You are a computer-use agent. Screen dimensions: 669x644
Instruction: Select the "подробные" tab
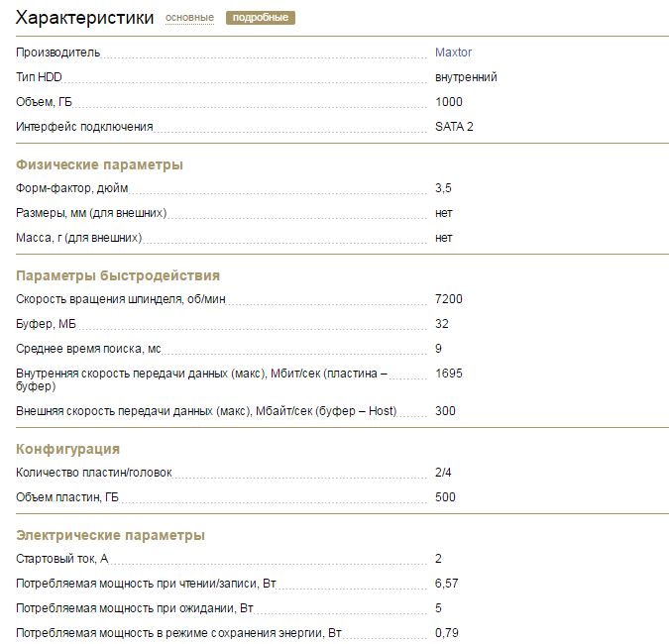(x=261, y=18)
